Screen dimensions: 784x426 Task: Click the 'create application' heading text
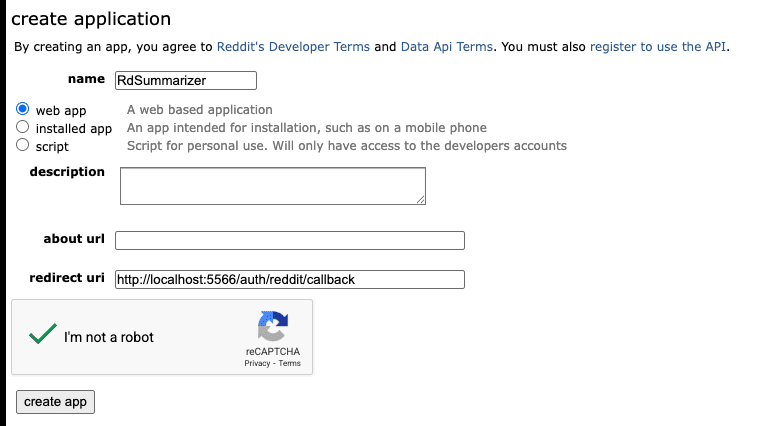[x=91, y=19]
